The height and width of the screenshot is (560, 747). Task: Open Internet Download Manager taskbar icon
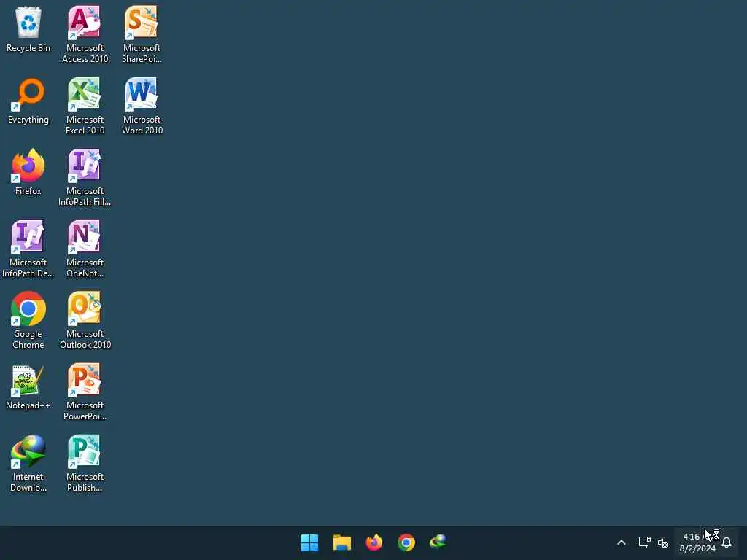click(x=438, y=542)
